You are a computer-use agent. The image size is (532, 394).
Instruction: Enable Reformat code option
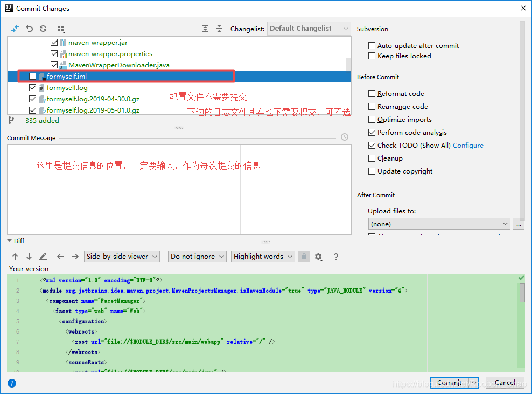tap(372, 93)
